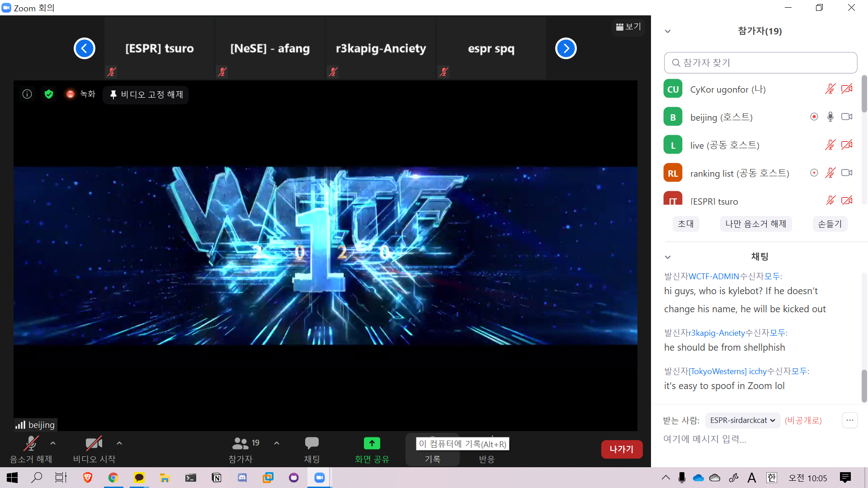The width and height of the screenshot is (868, 488).
Task: Open the participants icon showing 19
Action: coord(241,443)
